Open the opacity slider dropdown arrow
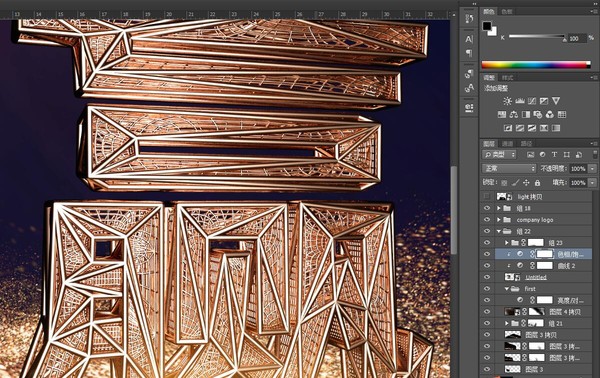This screenshot has width=600, height=378. pos(592,168)
